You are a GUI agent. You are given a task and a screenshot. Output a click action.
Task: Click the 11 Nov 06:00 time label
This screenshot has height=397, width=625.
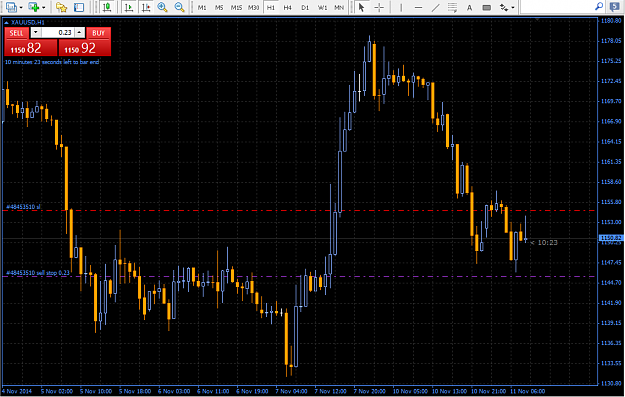pos(528,391)
